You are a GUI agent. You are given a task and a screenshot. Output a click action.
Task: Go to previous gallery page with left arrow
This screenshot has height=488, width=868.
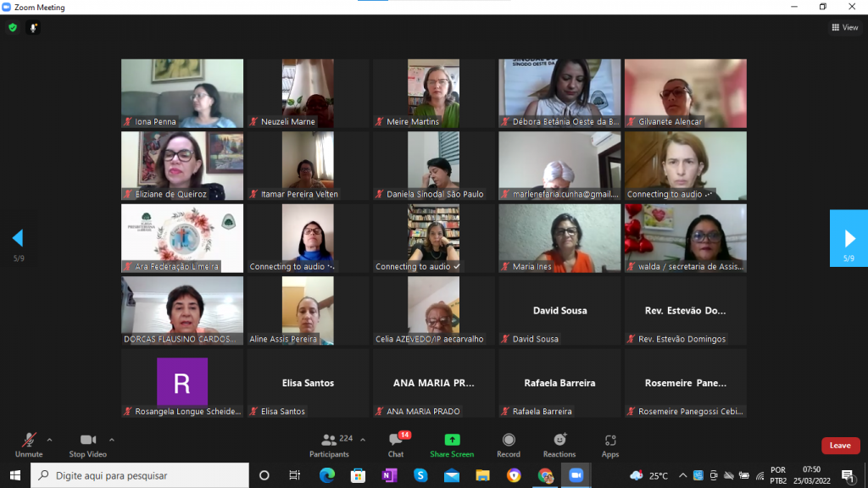tap(18, 238)
